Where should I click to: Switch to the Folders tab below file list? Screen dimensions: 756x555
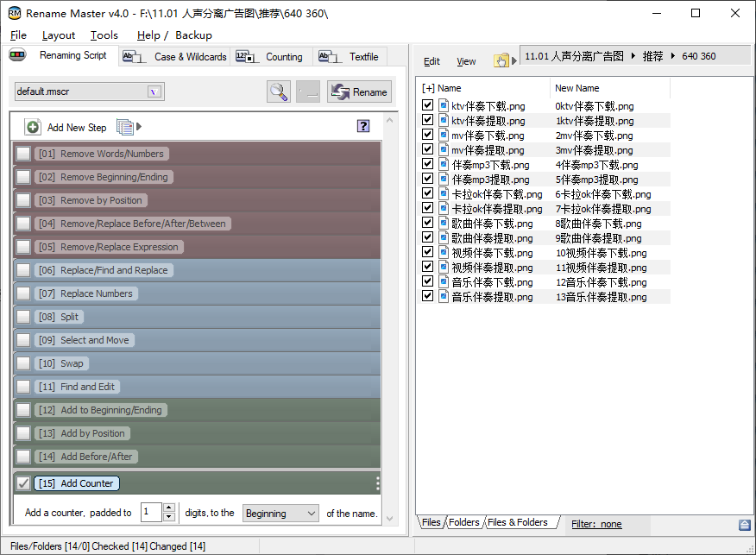pos(464,522)
